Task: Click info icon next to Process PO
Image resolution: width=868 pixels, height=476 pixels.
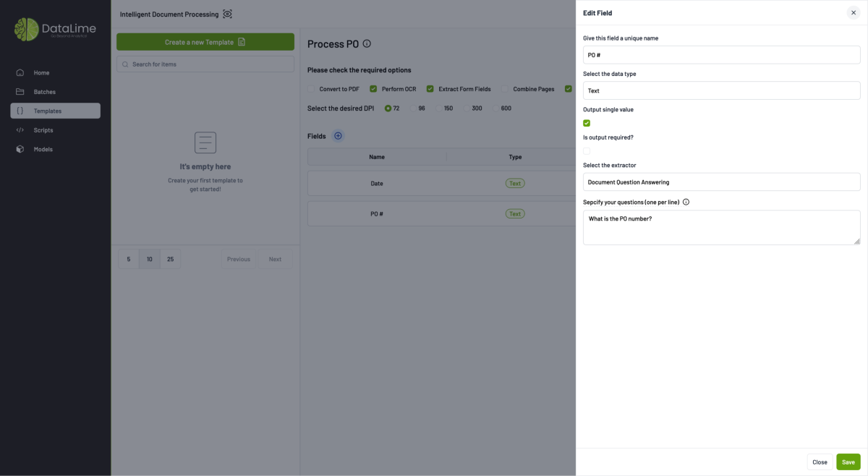Action: point(367,44)
